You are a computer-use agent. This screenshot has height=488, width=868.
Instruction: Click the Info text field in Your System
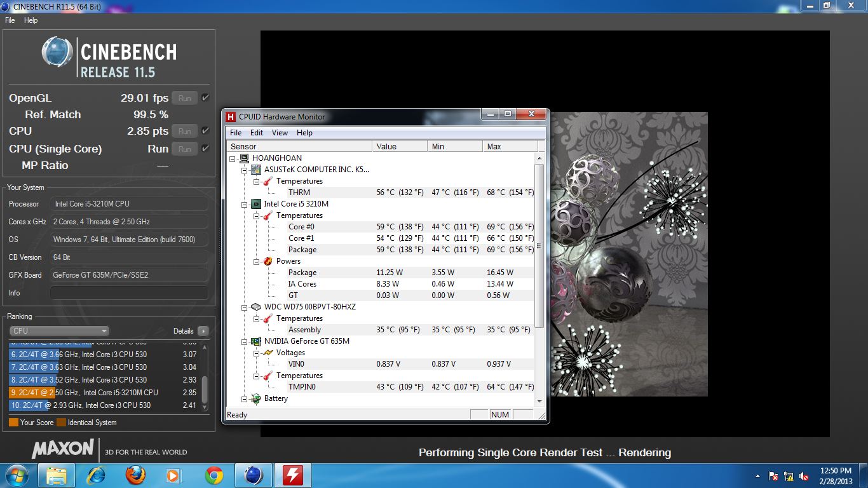pyautogui.click(x=129, y=293)
